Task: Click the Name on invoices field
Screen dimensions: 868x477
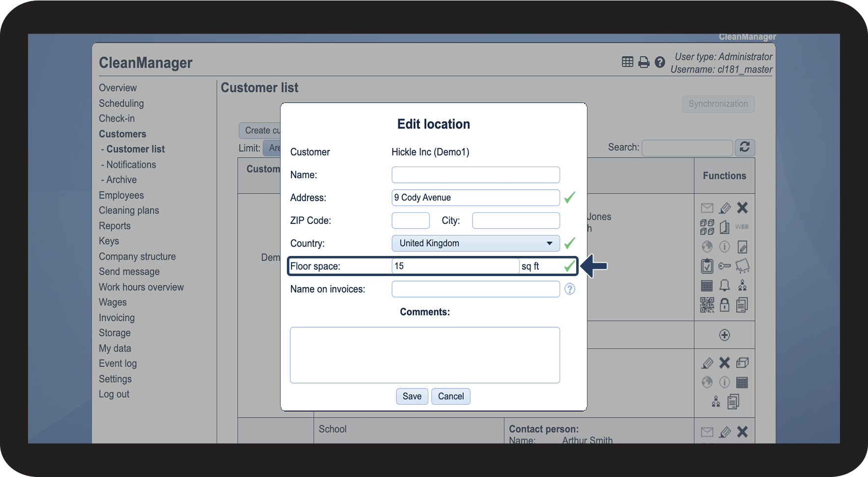Action: pyautogui.click(x=476, y=289)
